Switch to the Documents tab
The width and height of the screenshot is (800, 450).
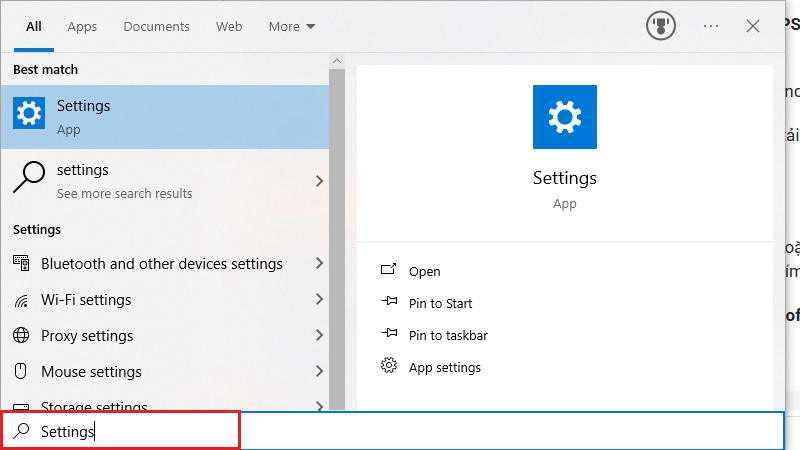coord(156,27)
